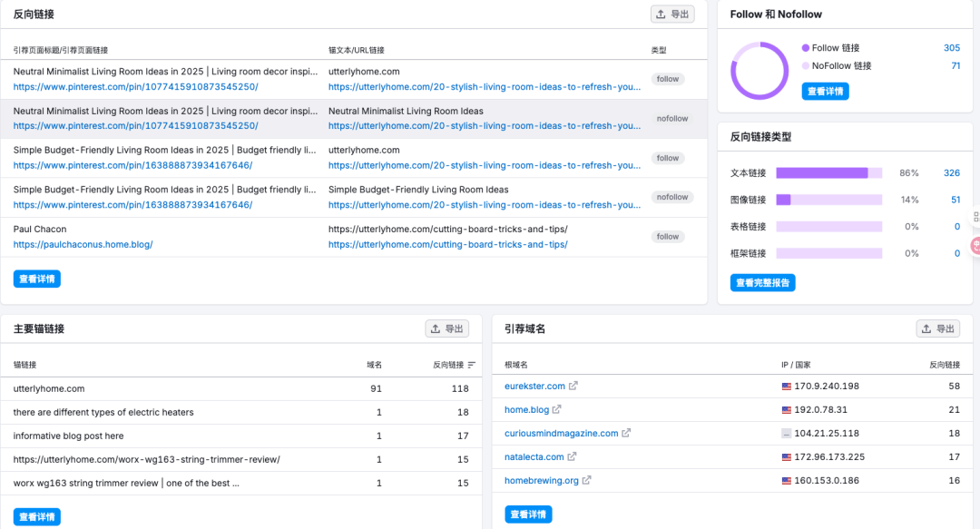Click external link icon beside home.blog
Viewport: 980px width, 529px height.
(x=557, y=410)
